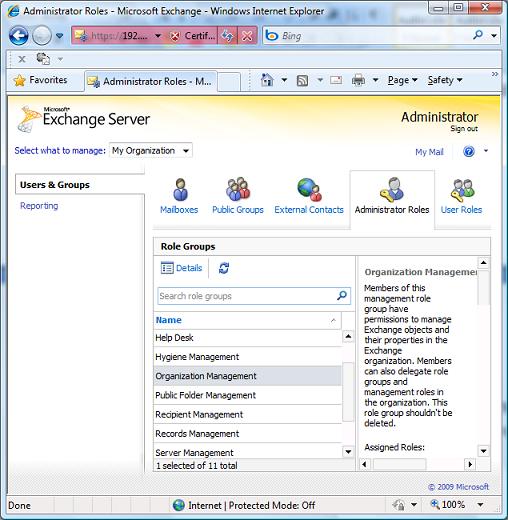
Task: Click the Refresh page icon in address bar
Action: [x=228, y=36]
